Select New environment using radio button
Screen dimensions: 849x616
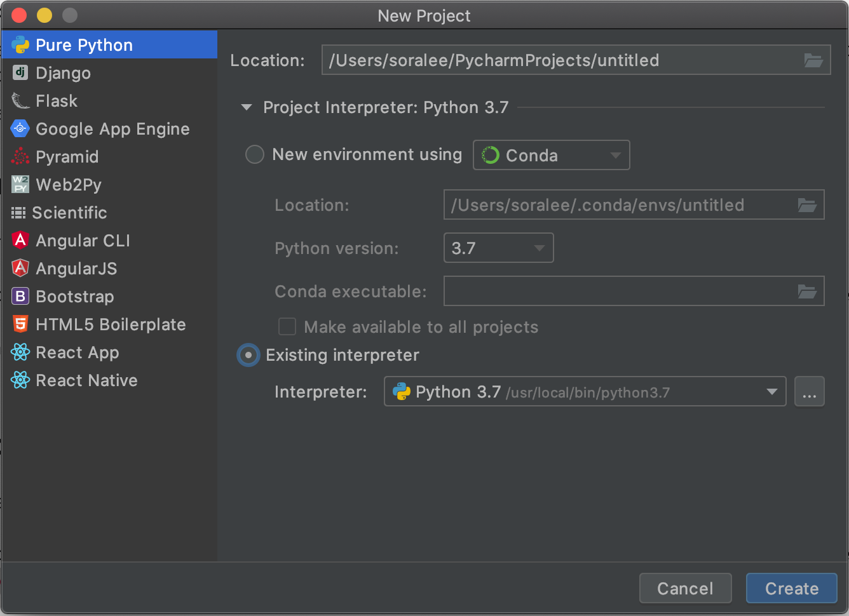tap(255, 154)
